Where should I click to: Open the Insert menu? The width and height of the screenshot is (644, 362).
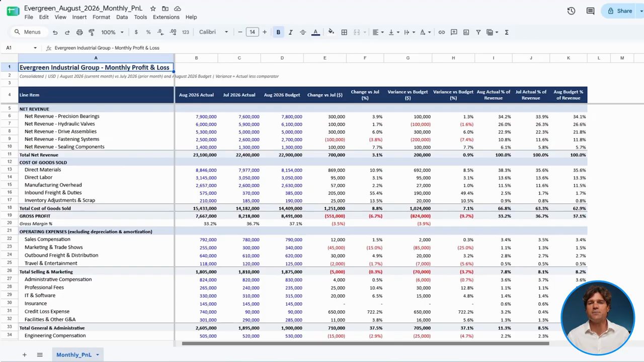point(79,17)
